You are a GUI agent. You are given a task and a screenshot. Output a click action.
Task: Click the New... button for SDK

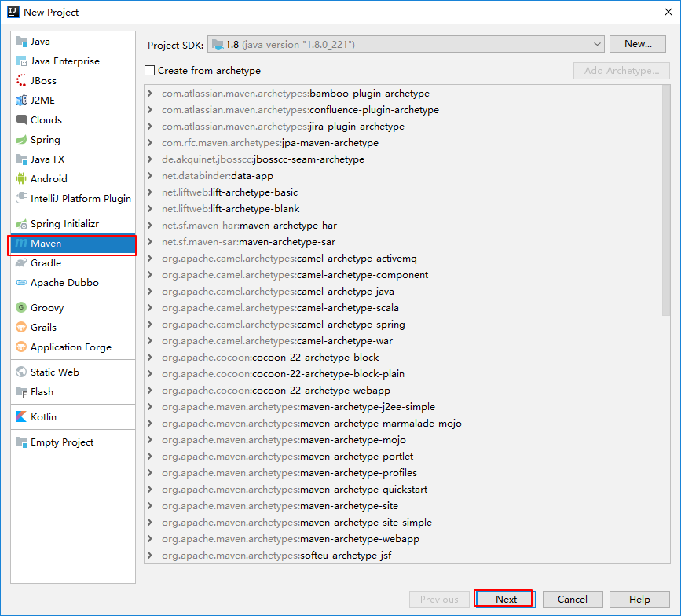pos(637,44)
